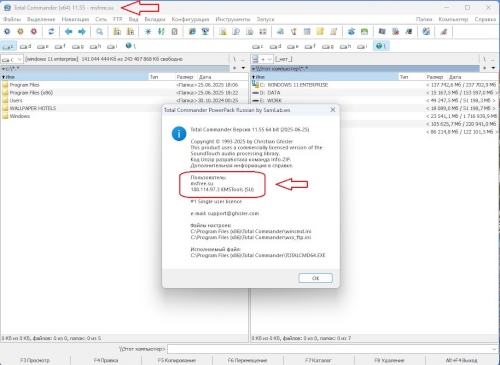The height and width of the screenshot is (365, 500).
Task: Switch right panel to drive c
Action: pyautogui.click(x=258, y=46)
